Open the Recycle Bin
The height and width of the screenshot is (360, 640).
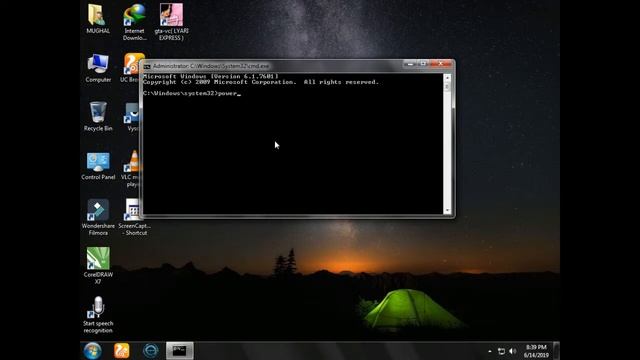click(98, 116)
